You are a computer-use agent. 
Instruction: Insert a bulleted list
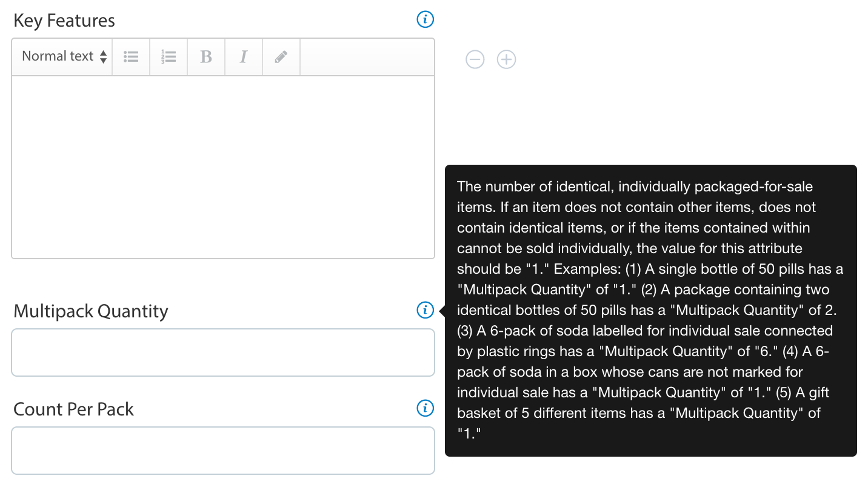click(131, 57)
